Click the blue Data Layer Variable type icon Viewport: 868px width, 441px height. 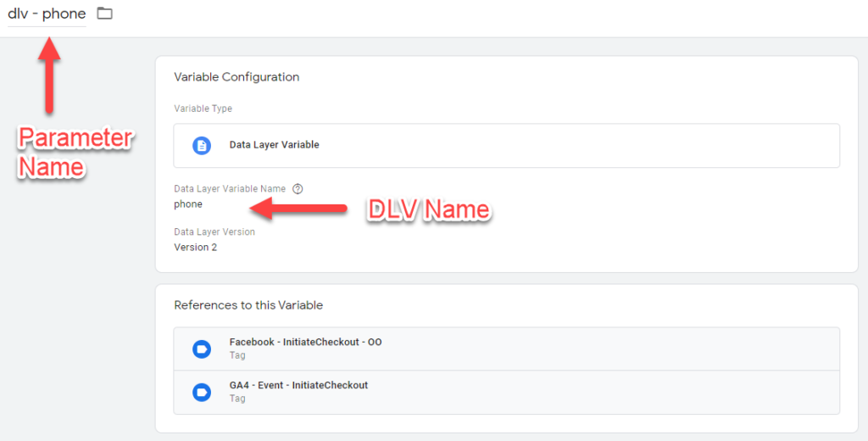tap(201, 145)
